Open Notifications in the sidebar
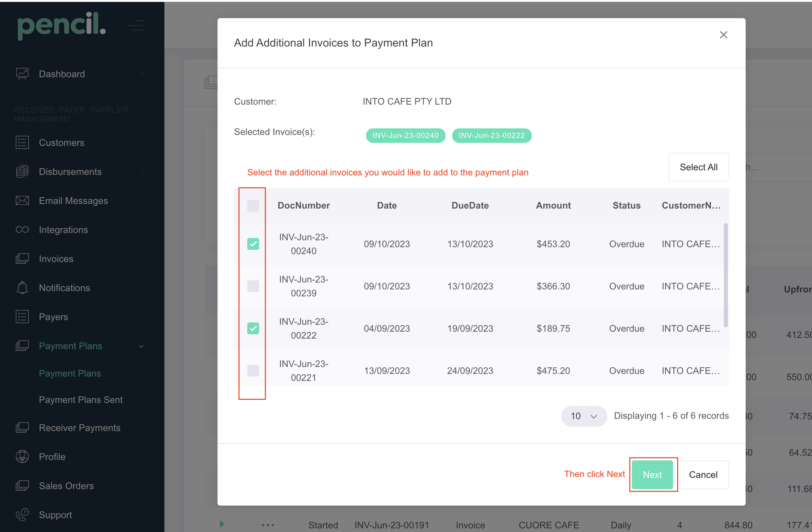812x532 pixels. pos(64,287)
